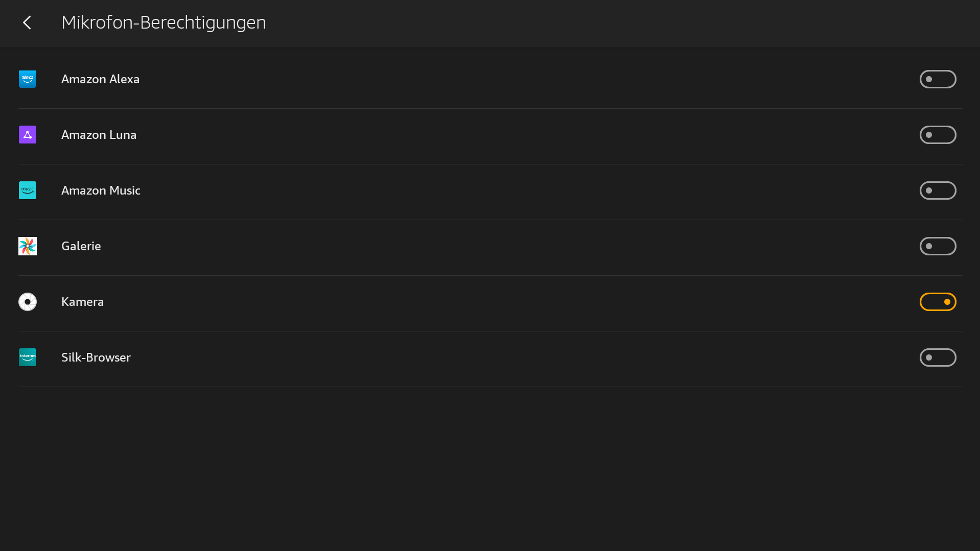Click the Kamera label
The image size is (980, 551).
[x=82, y=302]
